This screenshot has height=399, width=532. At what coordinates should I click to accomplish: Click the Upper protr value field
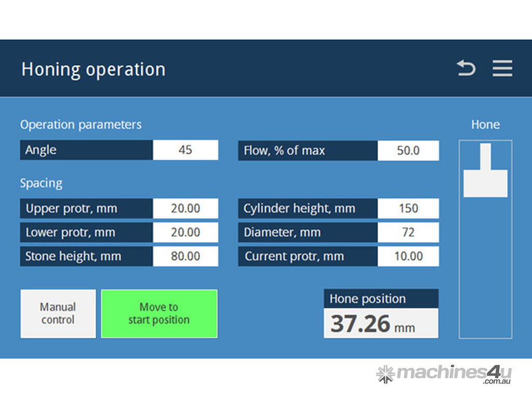pos(185,208)
